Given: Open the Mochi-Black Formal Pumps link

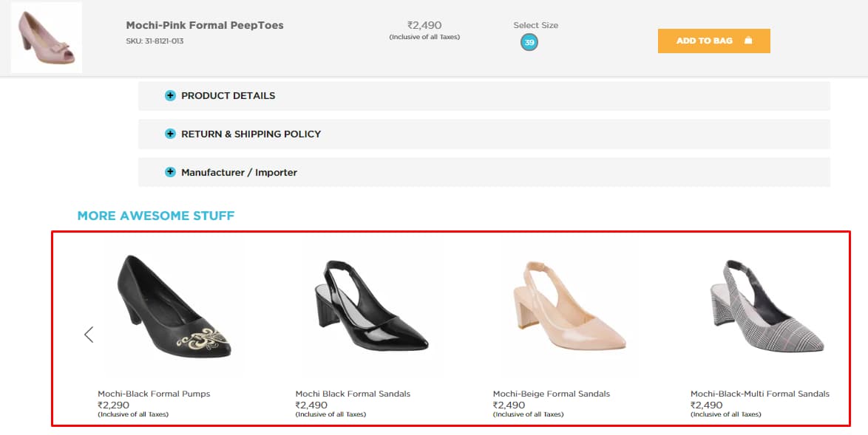Looking at the screenshot, I should (154, 394).
